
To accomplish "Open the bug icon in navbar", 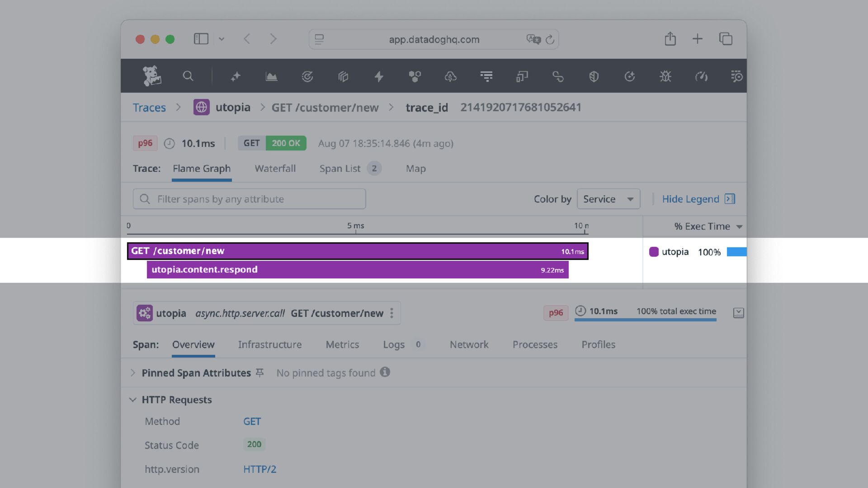I will 665,76.
